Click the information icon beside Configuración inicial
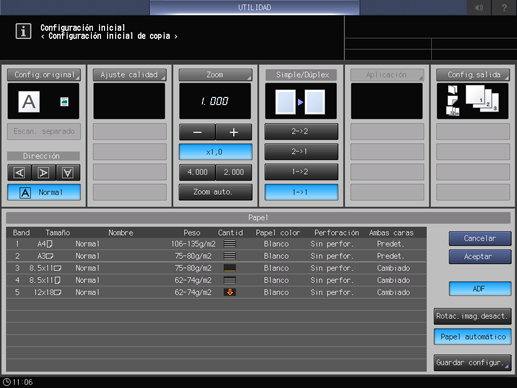 coord(23,32)
